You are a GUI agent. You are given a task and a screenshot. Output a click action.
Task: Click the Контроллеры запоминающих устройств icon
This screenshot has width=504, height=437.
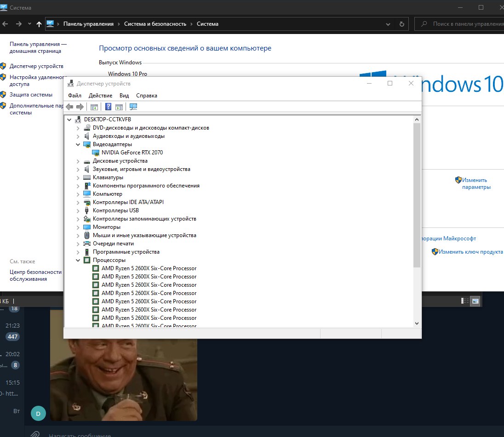(x=87, y=219)
